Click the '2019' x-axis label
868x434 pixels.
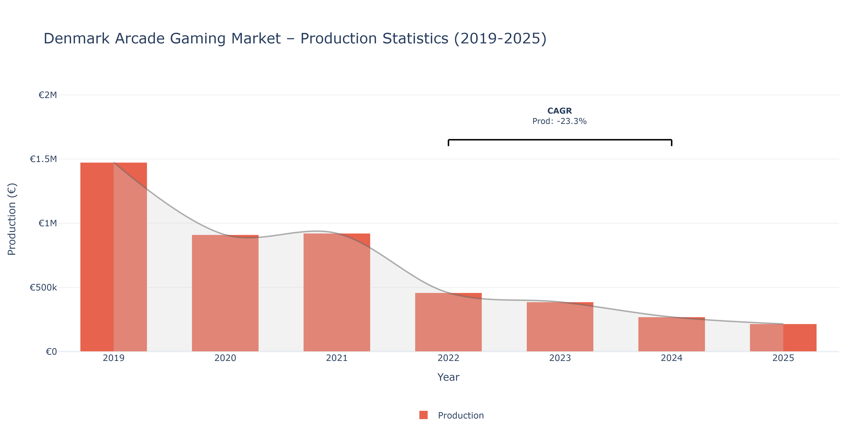tap(114, 358)
